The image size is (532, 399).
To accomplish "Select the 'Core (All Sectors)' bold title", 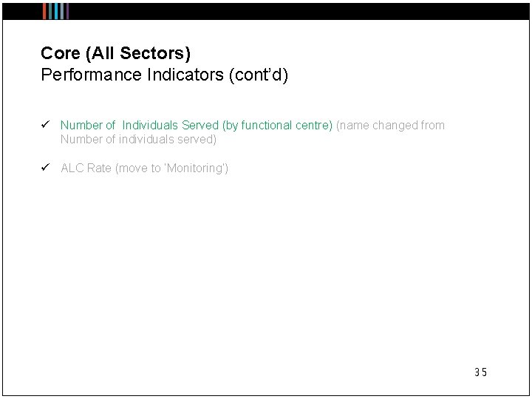I will [x=115, y=53].
